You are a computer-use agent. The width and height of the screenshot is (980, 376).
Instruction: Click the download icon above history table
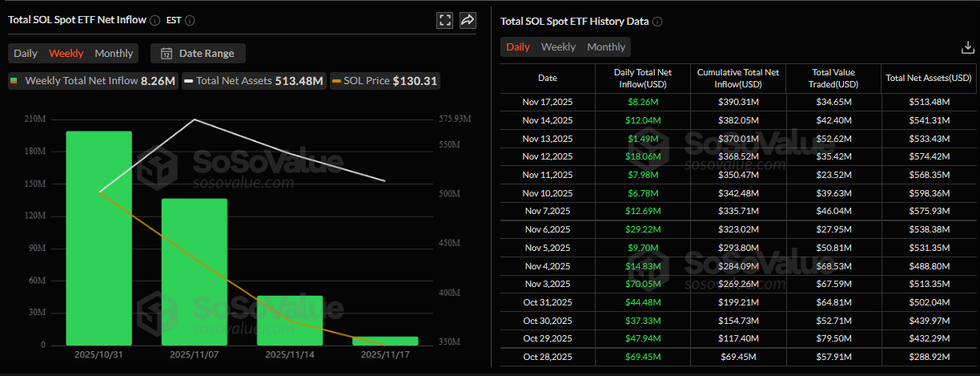[x=966, y=48]
